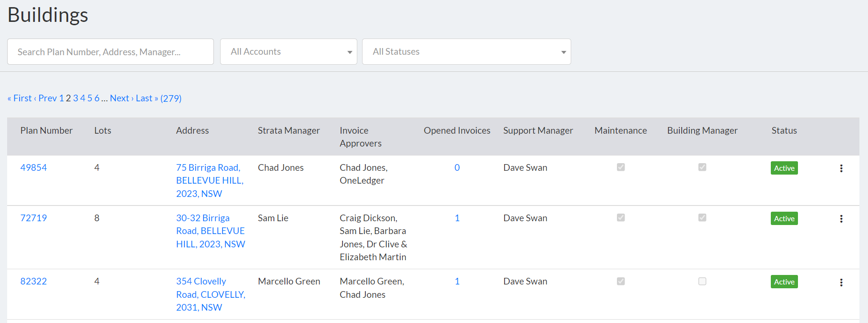Toggle Maintenance checkbox for plan 49854
The image size is (868, 323).
[621, 167]
